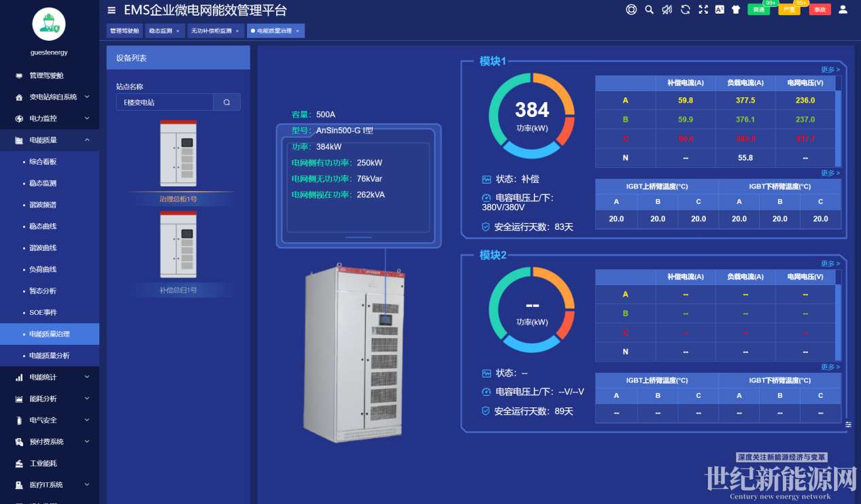Click the 模块2 safe-running shield icon

click(486, 411)
